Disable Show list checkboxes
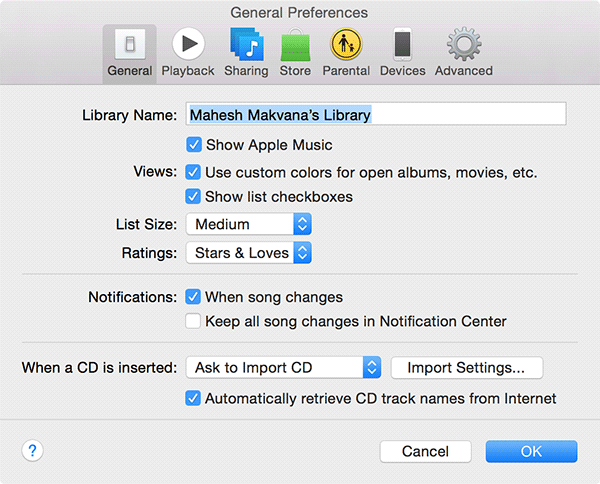This screenshot has width=600, height=484. [x=193, y=197]
